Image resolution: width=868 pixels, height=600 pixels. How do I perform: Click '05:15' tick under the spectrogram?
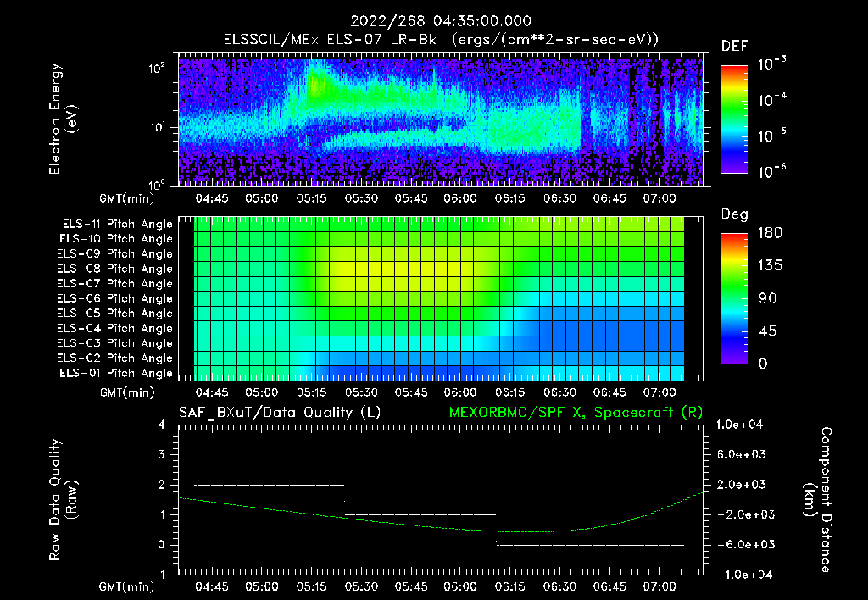tap(311, 198)
